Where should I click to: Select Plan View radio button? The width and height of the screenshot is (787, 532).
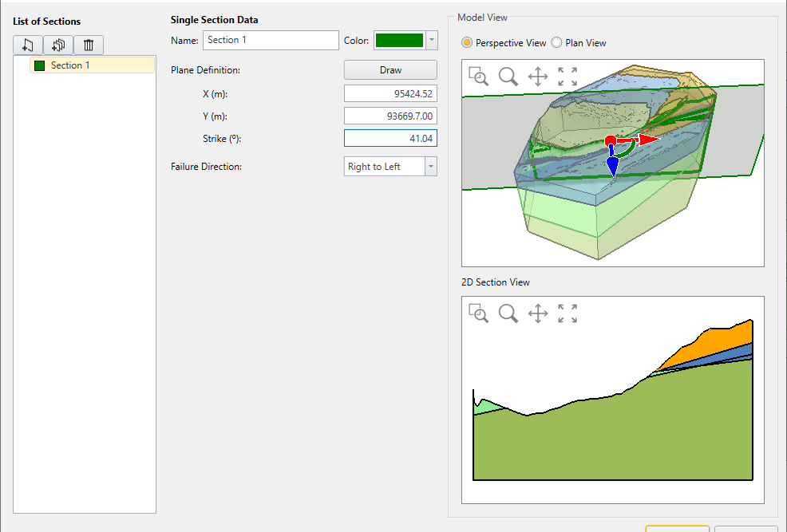pyautogui.click(x=556, y=42)
